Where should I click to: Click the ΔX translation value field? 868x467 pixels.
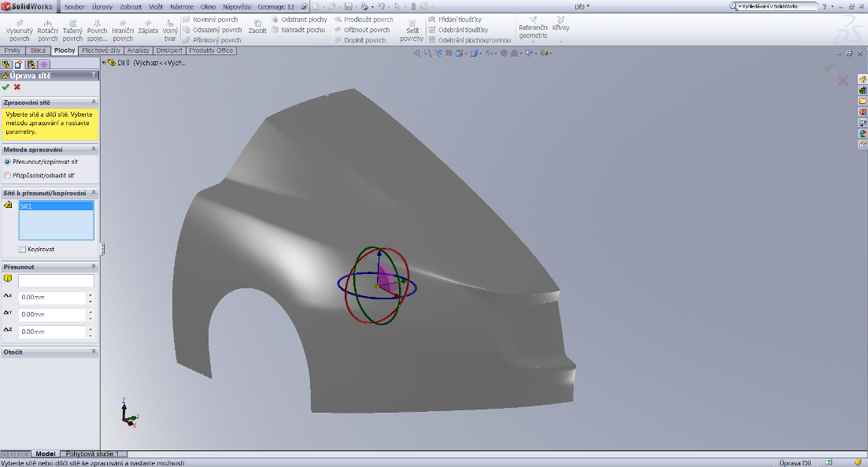click(x=52, y=298)
